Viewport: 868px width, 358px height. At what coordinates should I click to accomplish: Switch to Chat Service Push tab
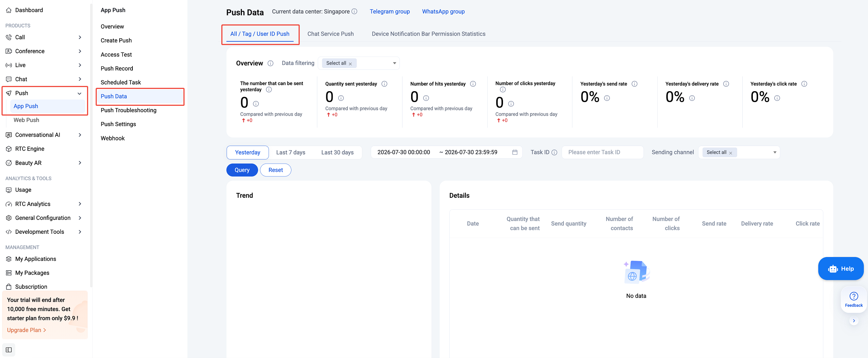[x=330, y=34]
